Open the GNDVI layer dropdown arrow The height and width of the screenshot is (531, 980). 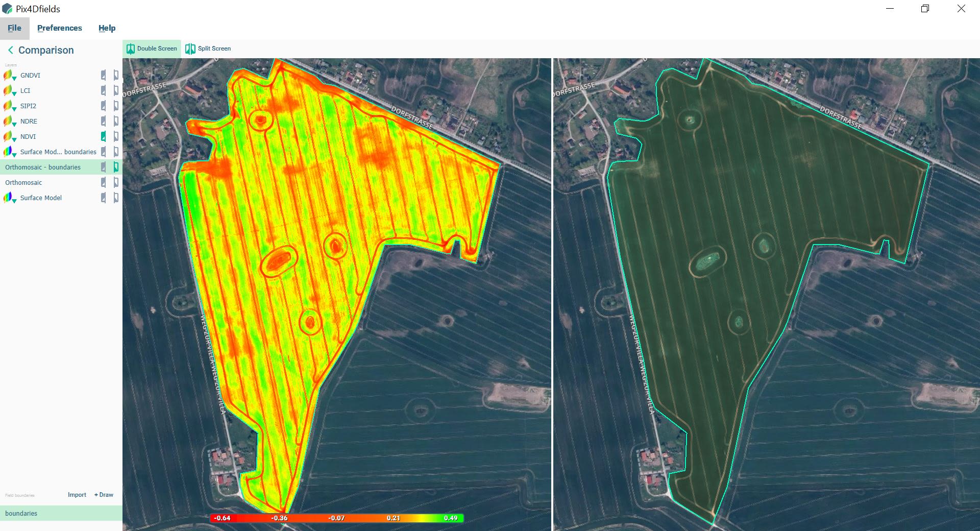click(14, 78)
